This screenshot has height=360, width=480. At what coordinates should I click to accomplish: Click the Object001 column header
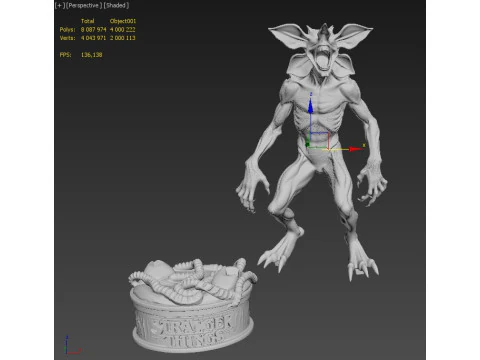point(123,21)
